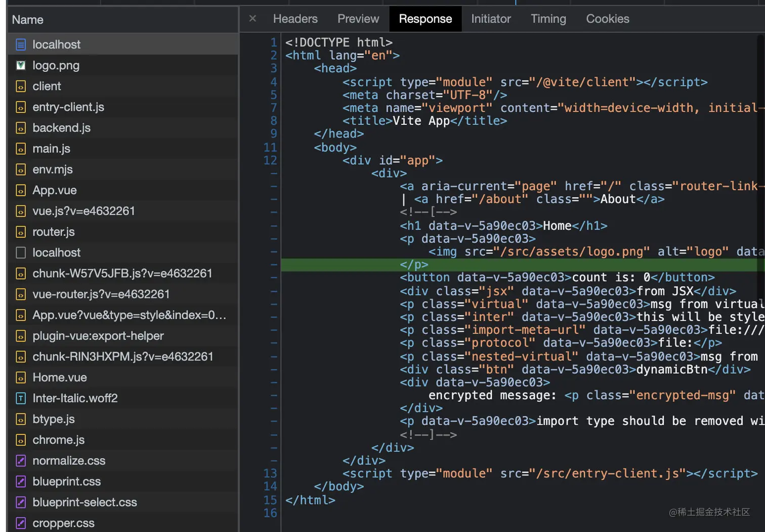Select the App.vue?vue&type=style&index=0 request
765x532 pixels.
click(x=123, y=315)
